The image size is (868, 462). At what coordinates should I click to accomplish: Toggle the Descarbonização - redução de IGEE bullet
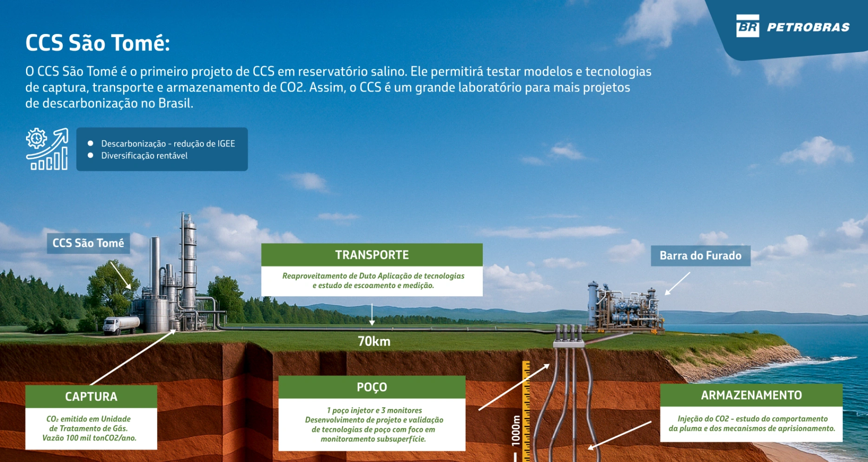pos(168,144)
